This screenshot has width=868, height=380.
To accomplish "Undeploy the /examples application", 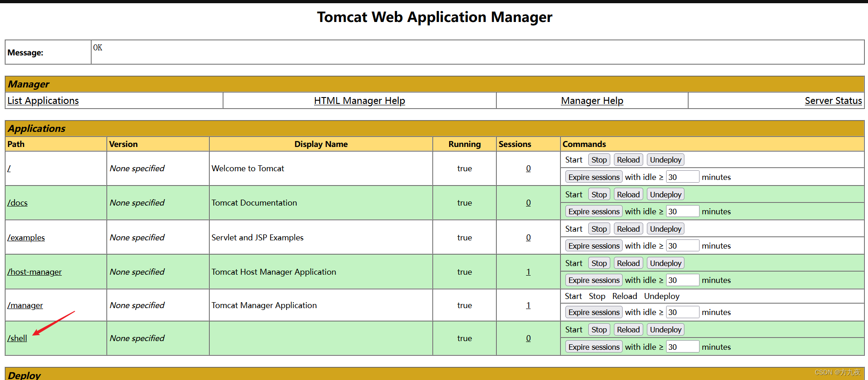I will (x=666, y=229).
